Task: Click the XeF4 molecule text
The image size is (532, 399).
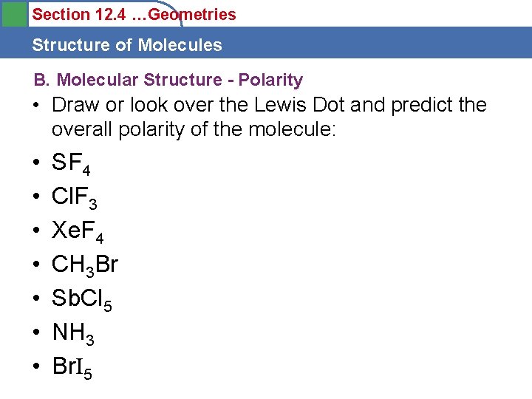Action: tap(78, 231)
